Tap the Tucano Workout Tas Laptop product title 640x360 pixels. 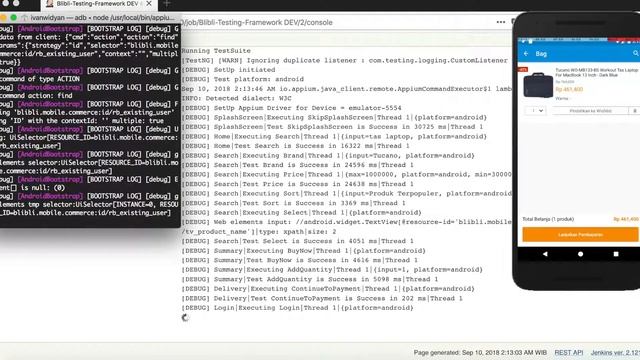click(596, 72)
